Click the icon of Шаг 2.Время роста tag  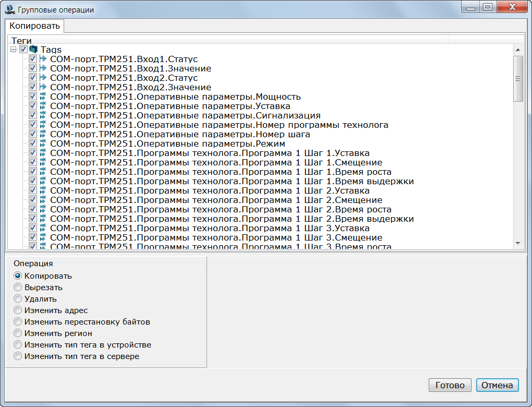[x=43, y=209]
